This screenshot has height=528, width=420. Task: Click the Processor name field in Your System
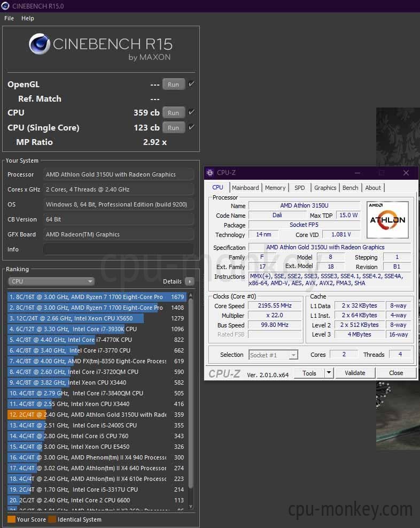pyautogui.click(x=119, y=174)
